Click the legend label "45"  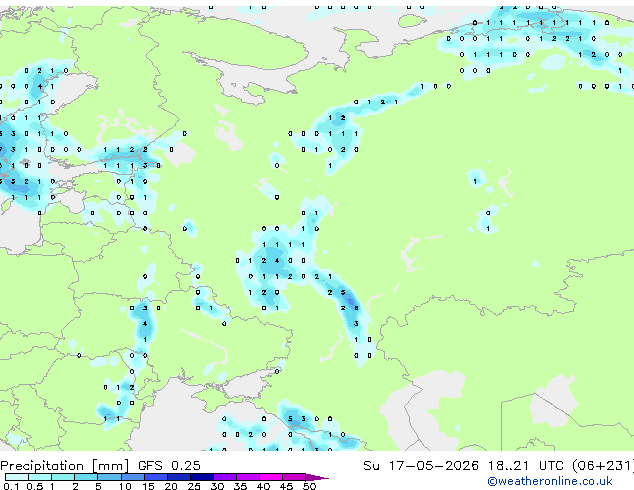[286, 486]
